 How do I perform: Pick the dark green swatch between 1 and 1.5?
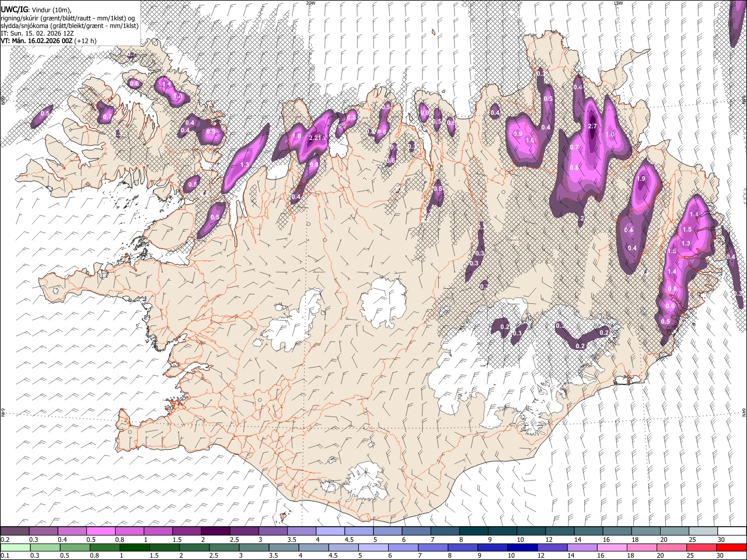click(134, 547)
